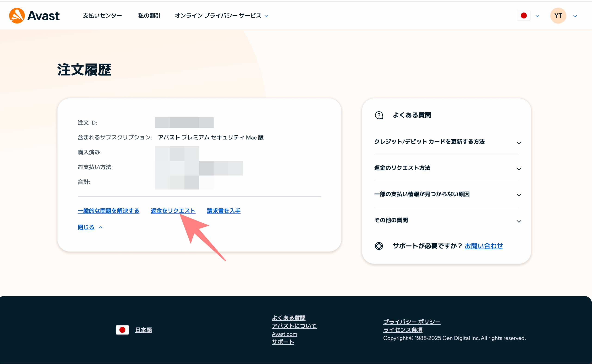Click 請求書を入手 link
Viewport: 592px width, 364px height.
click(224, 211)
